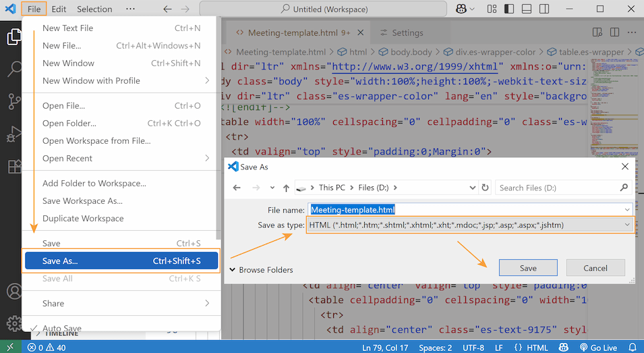Image resolution: width=644 pixels, height=353 pixels.
Task: Click This PC in the address path
Action: pyautogui.click(x=332, y=188)
